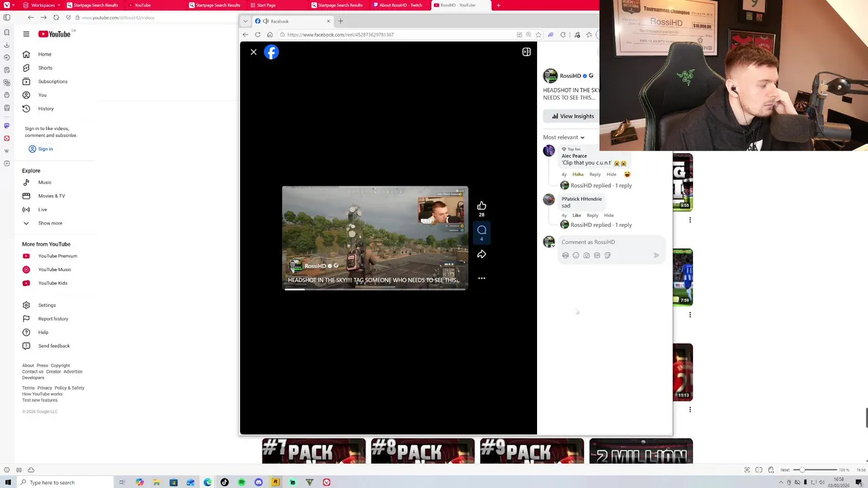Expand RossiHD's reply under PPatrick HHendrie's comment
This screenshot has width=868, height=488.
point(600,225)
